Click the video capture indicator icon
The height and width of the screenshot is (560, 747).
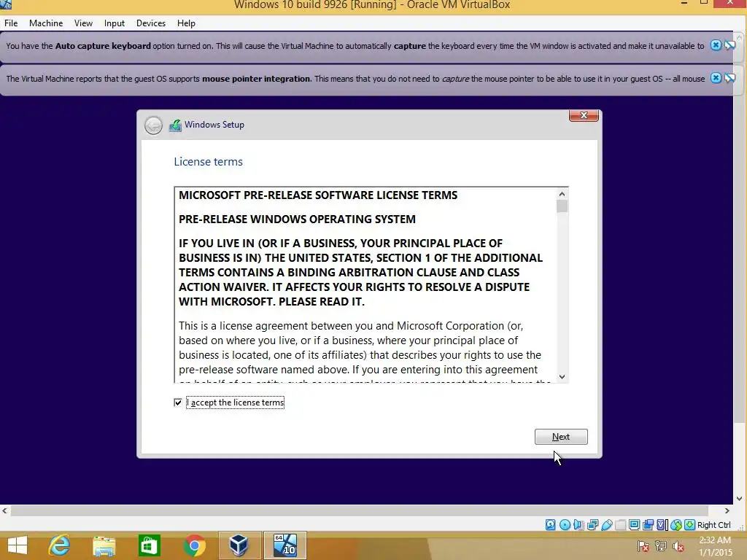(648, 525)
